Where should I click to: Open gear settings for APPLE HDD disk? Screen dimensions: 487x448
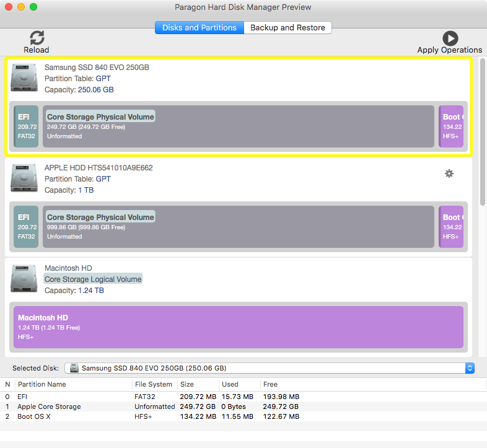(x=449, y=173)
